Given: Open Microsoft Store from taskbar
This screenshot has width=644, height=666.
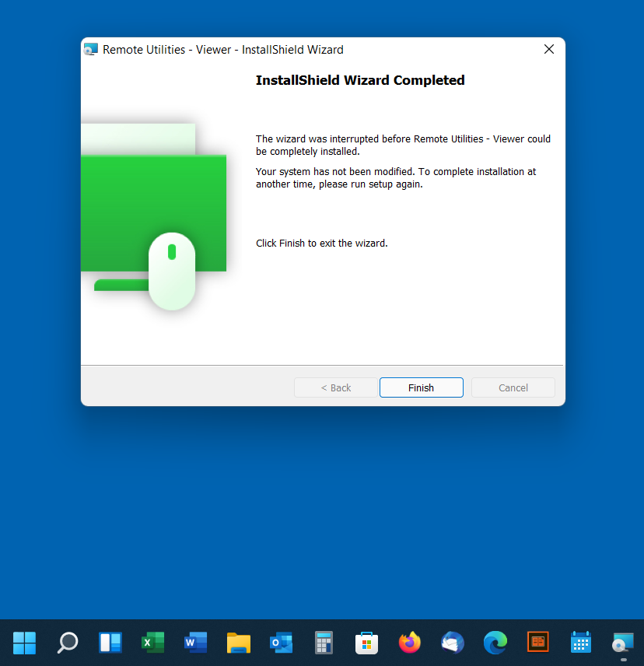Looking at the screenshot, I should [x=366, y=643].
